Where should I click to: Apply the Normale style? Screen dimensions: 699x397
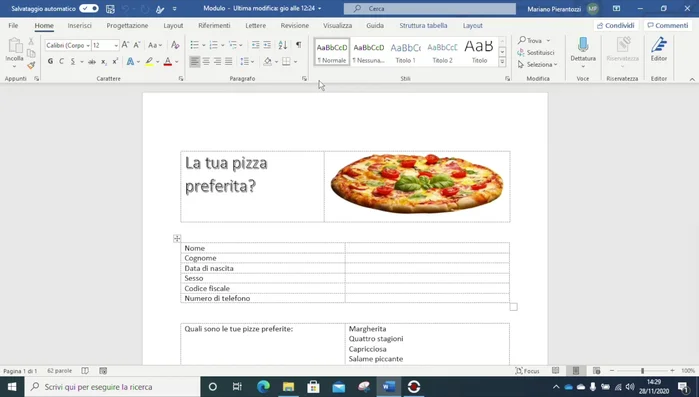coord(332,52)
